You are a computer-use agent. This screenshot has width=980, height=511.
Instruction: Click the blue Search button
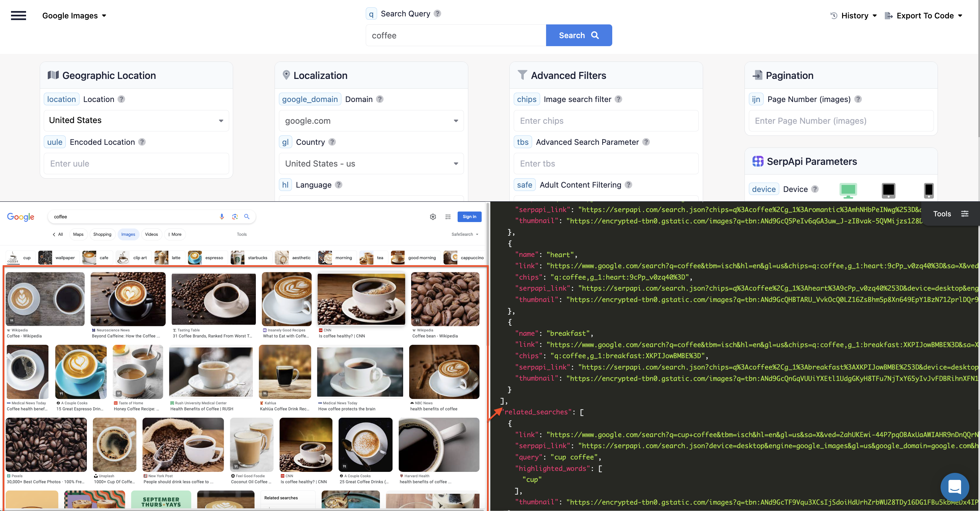click(578, 35)
